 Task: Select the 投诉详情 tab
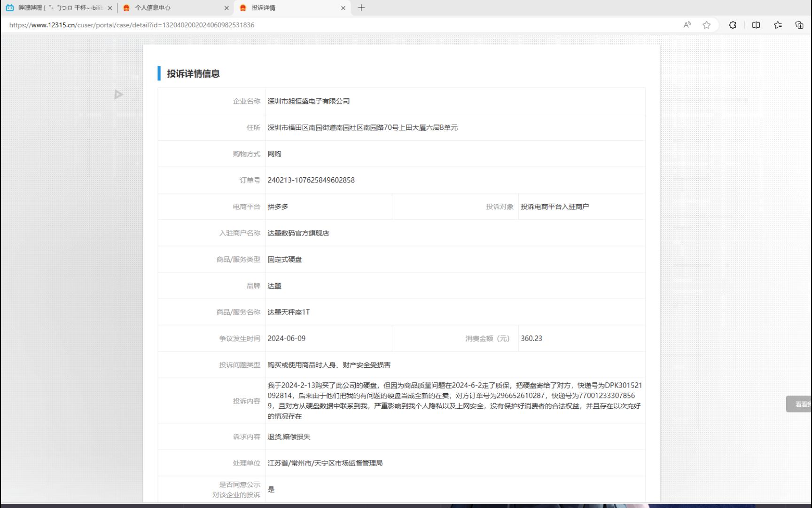click(x=292, y=8)
